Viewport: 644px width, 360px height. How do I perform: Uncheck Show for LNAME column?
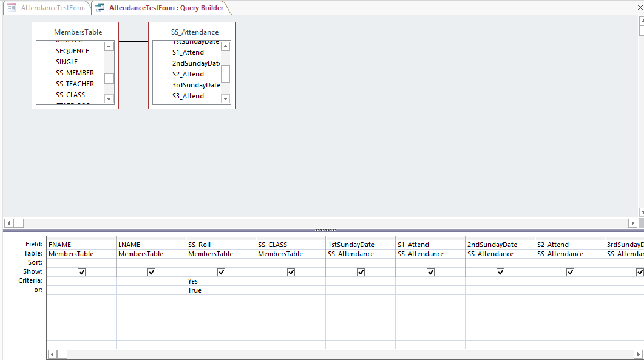(152, 272)
